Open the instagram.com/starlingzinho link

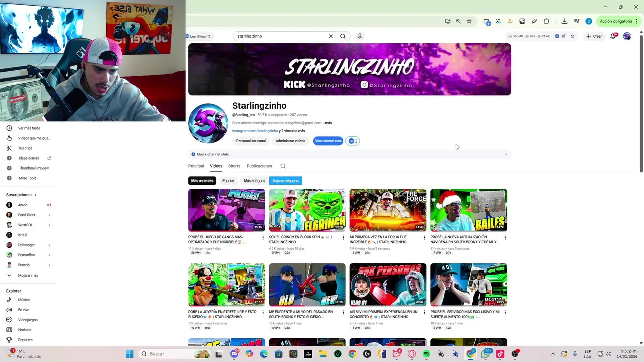coord(255,131)
